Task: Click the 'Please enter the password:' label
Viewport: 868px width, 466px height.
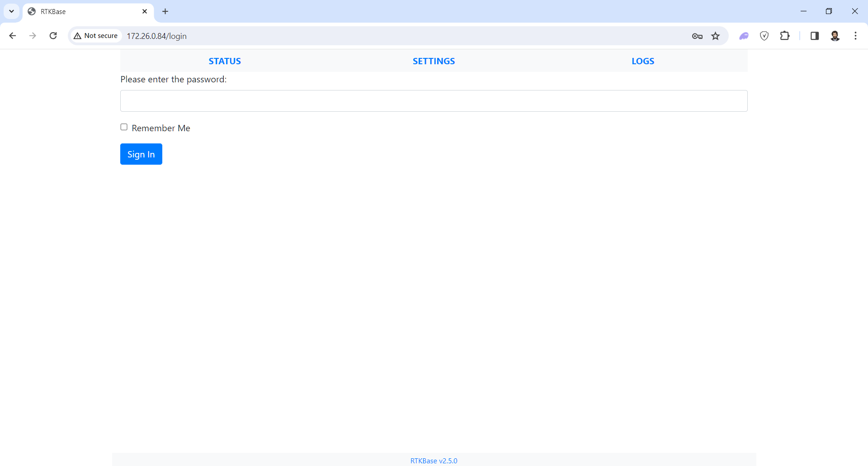Action: point(174,80)
